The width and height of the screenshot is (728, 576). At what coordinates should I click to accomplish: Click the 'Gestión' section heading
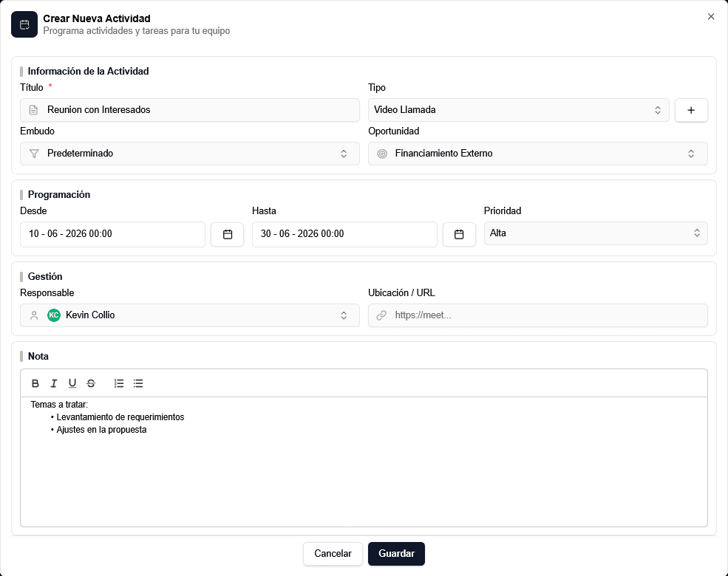coord(45,276)
